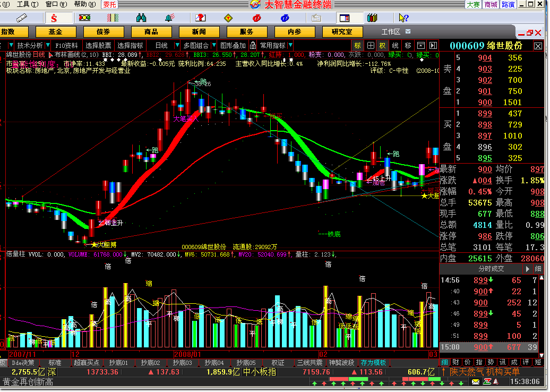Expand the 日线 period dropdown arrow
The height and width of the screenshot is (392, 550).
coord(177,45)
